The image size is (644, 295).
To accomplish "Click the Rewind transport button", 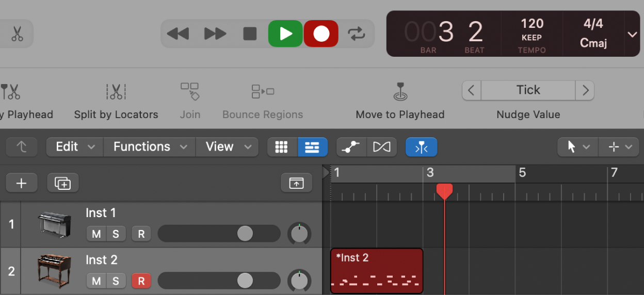I will (x=178, y=34).
